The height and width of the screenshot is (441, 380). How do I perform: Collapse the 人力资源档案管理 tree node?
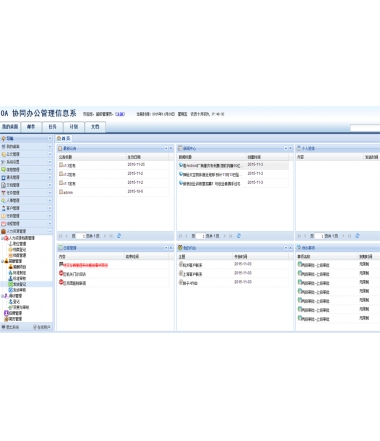[x=2, y=238]
